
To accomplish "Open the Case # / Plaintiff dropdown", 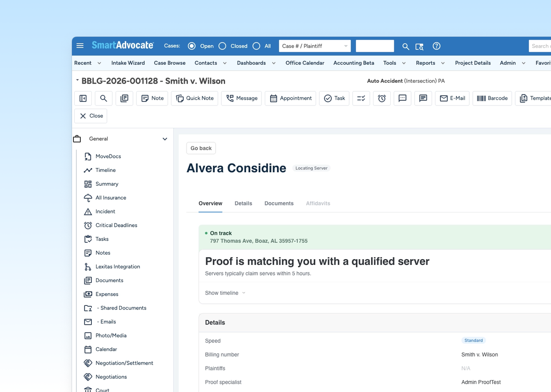I will (315, 46).
